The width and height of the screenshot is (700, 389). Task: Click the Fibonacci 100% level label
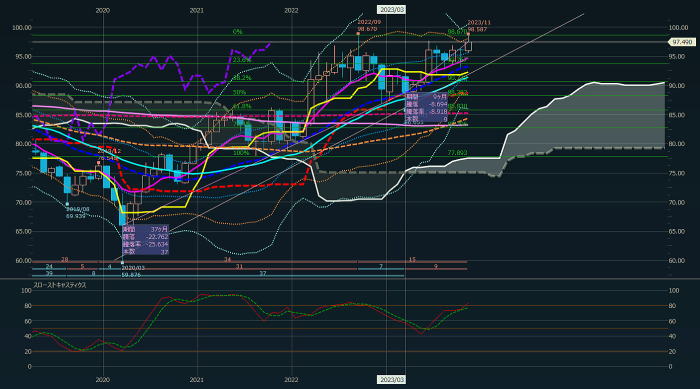coord(241,153)
